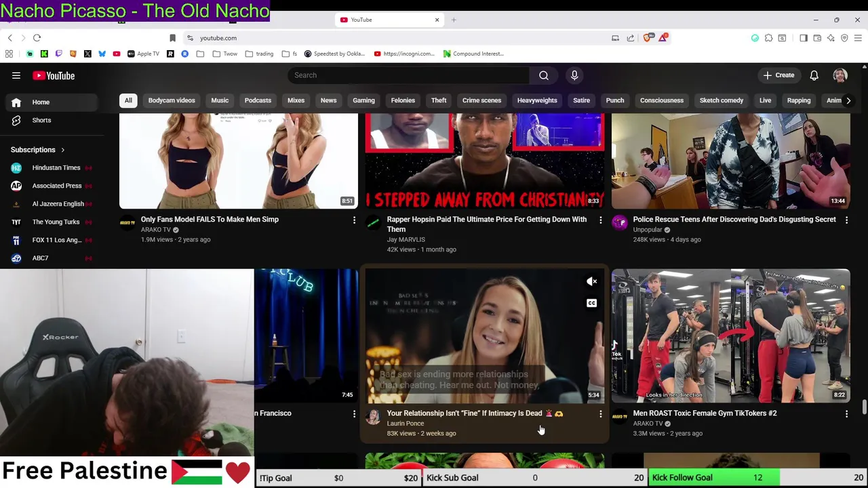Select the Bodycam videos chip
The height and width of the screenshot is (488, 868).
[172, 100]
